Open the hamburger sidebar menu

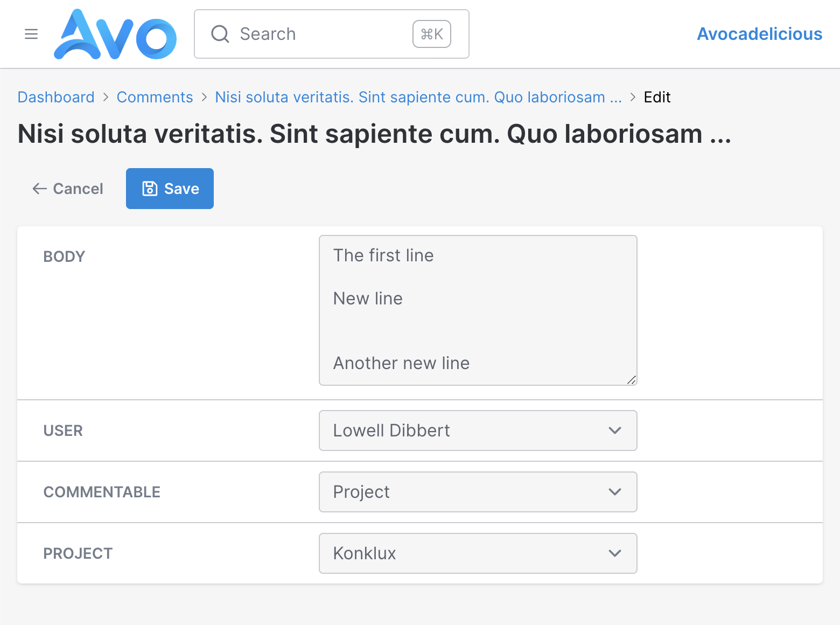[x=31, y=34]
